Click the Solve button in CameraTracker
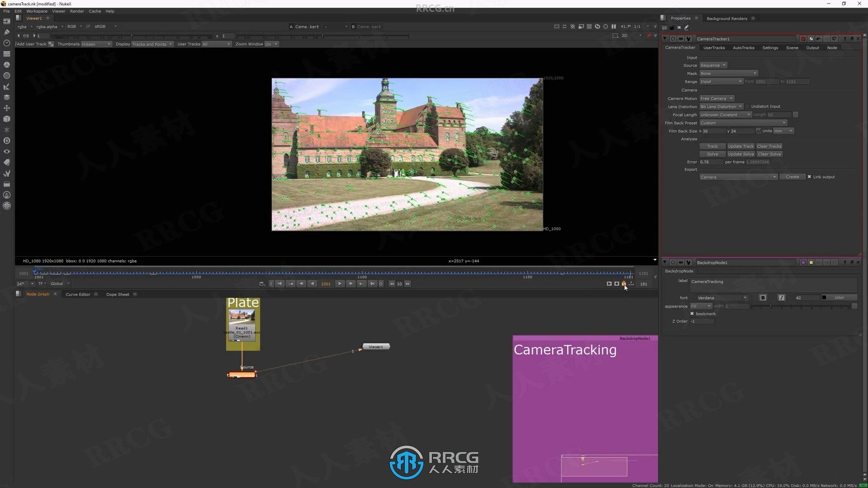 click(x=712, y=154)
